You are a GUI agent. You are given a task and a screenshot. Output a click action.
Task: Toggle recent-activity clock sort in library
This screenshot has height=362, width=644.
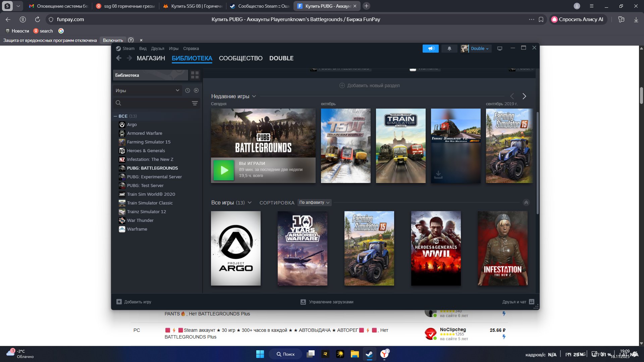click(x=187, y=90)
